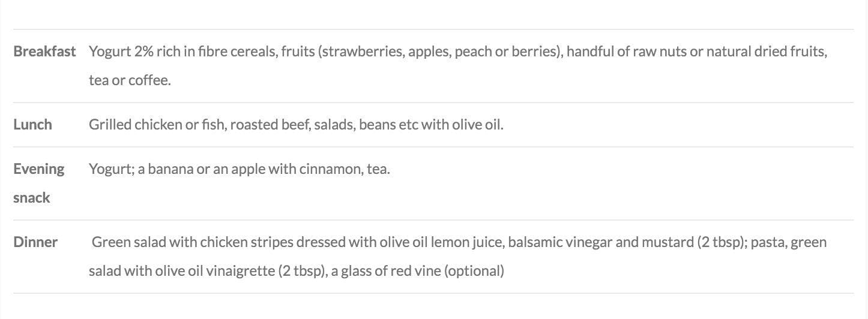Select the Lunch row heading
868x319 pixels.
point(32,125)
